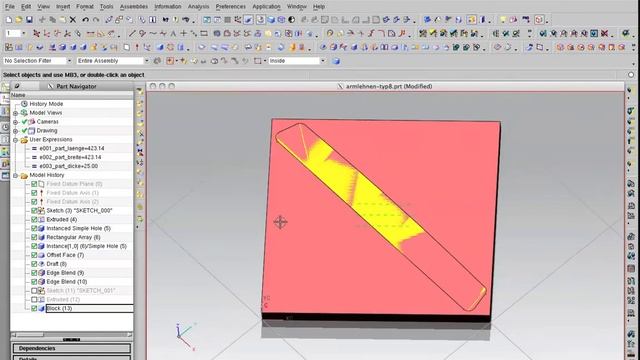Click the New file icon

click(9, 20)
